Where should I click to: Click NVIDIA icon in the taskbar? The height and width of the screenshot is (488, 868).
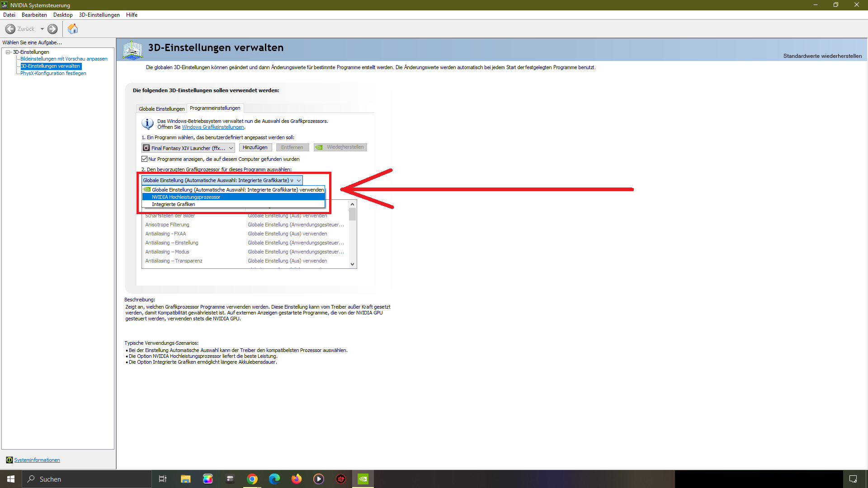363,479
